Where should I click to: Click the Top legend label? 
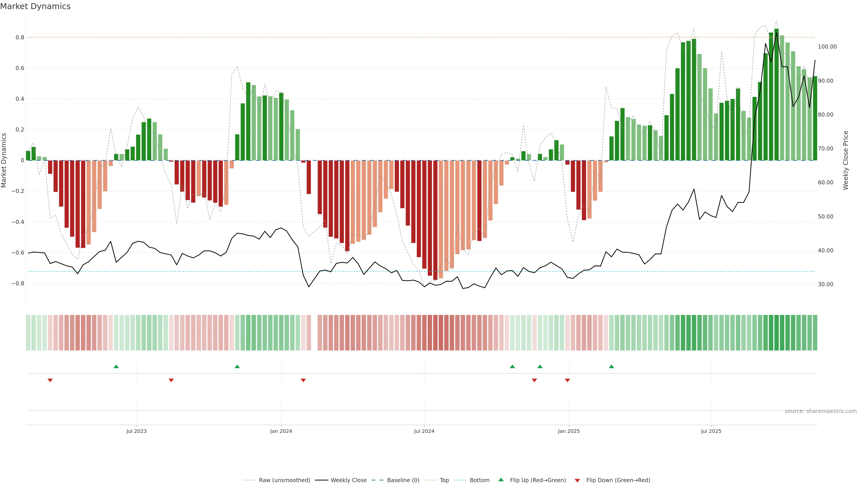coord(444,480)
